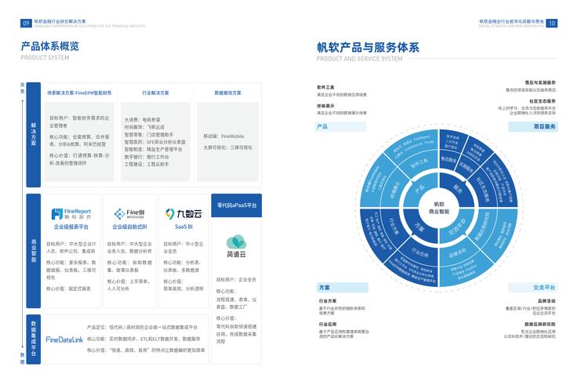578x392 pixels.
Task: Click the PRODUCT AND SERVICE SYSTEM subtitle
Action: coord(359,59)
